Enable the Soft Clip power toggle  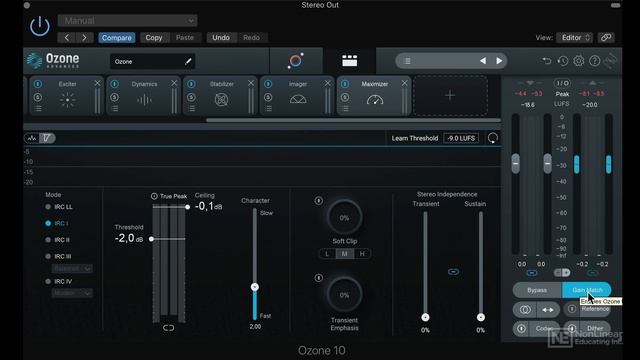(x=318, y=200)
